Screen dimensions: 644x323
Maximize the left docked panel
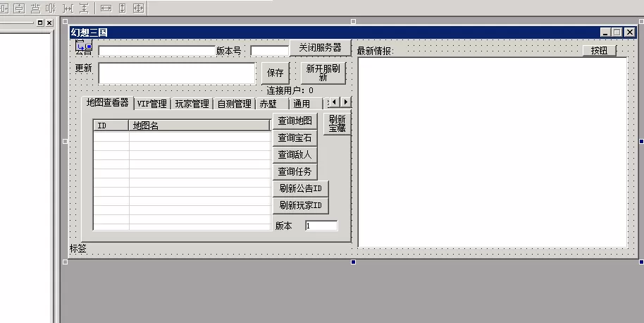40,23
